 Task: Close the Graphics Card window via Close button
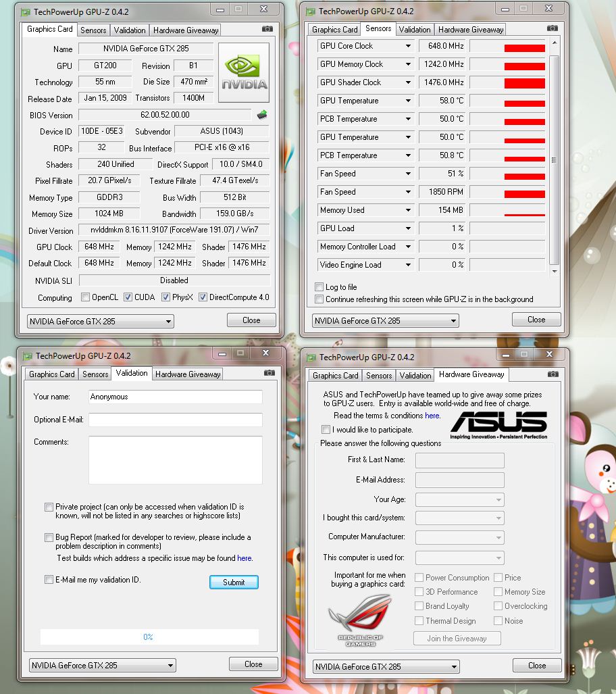click(251, 320)
